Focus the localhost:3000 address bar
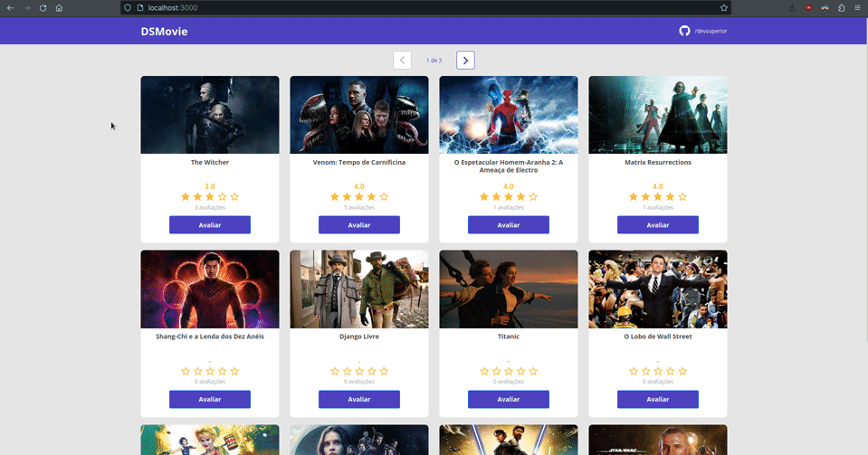868x455 pixels. (x=426, y=8)
